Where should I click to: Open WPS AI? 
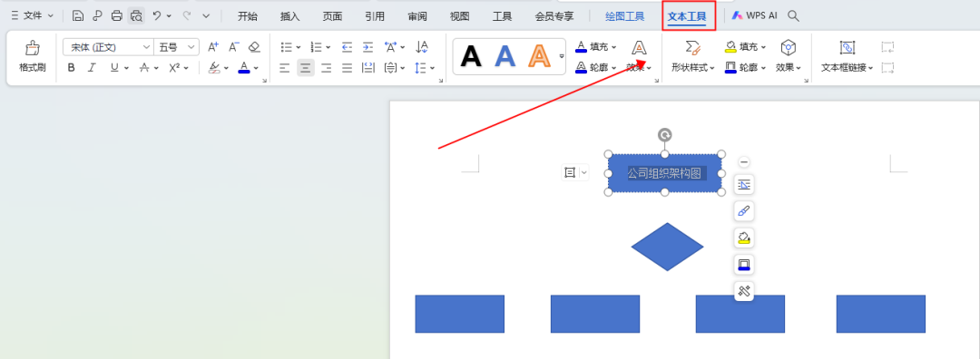pos(754,15)
